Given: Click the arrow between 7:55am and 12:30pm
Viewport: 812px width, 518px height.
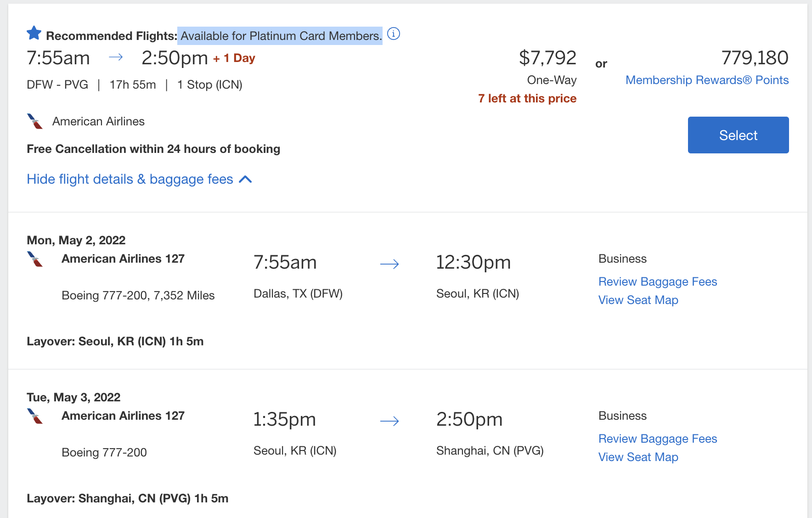Looking at the screenshot, I should tap(389, 264).
